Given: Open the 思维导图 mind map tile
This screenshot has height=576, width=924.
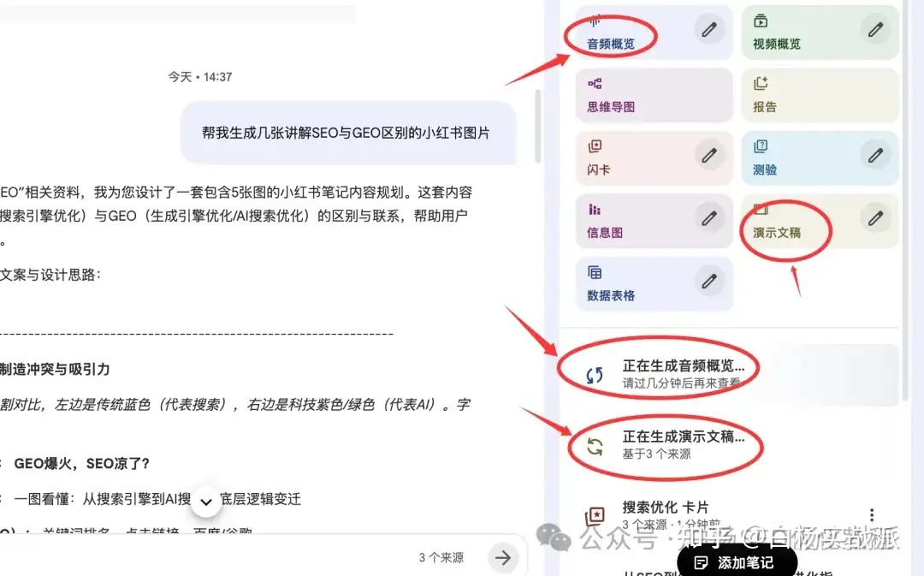Looking at the screenshot, I should click(654, 95).
